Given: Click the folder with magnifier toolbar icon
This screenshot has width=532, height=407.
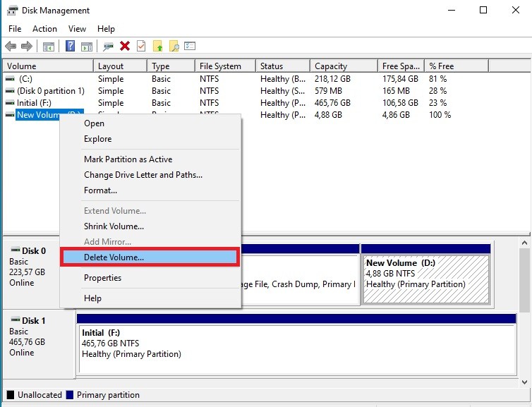Looking at the screenshot, I should (174, 46).
